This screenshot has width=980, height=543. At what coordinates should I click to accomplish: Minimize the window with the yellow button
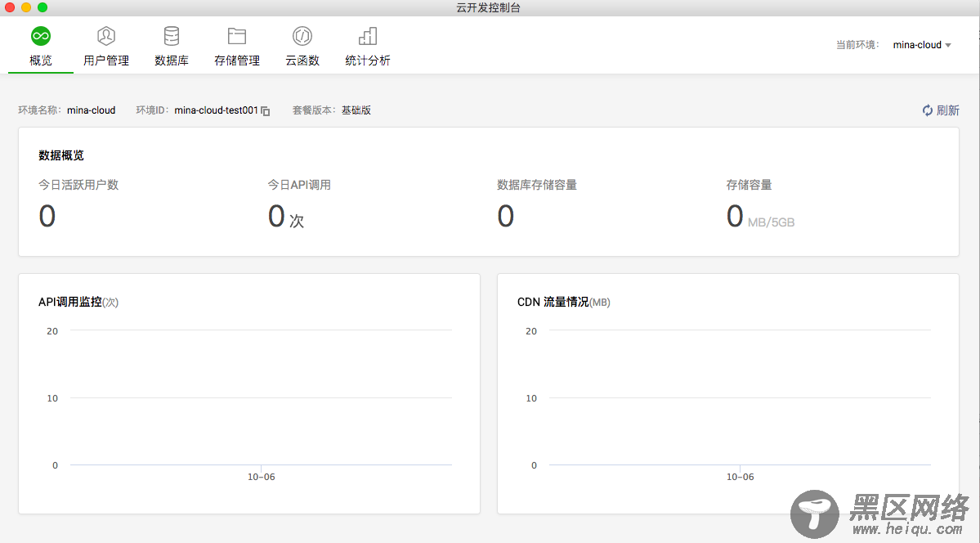pyautogui.click(x=26, y=7)
